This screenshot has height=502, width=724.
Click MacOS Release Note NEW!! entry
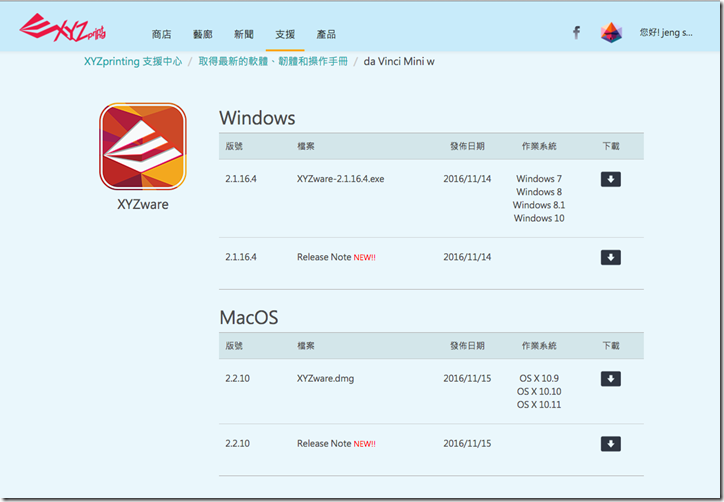pyautogui.click(x=336, y=443)
